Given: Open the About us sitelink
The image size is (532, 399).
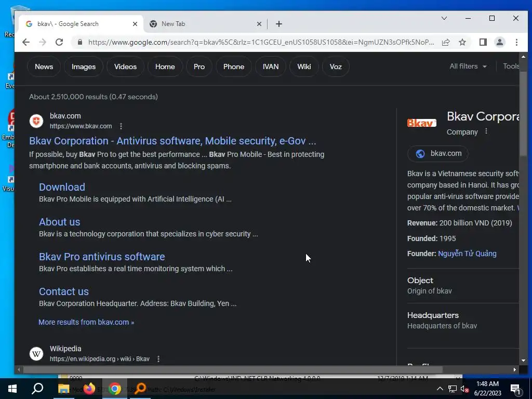Looking at the screenshot, I should click(x=59, y=222).
